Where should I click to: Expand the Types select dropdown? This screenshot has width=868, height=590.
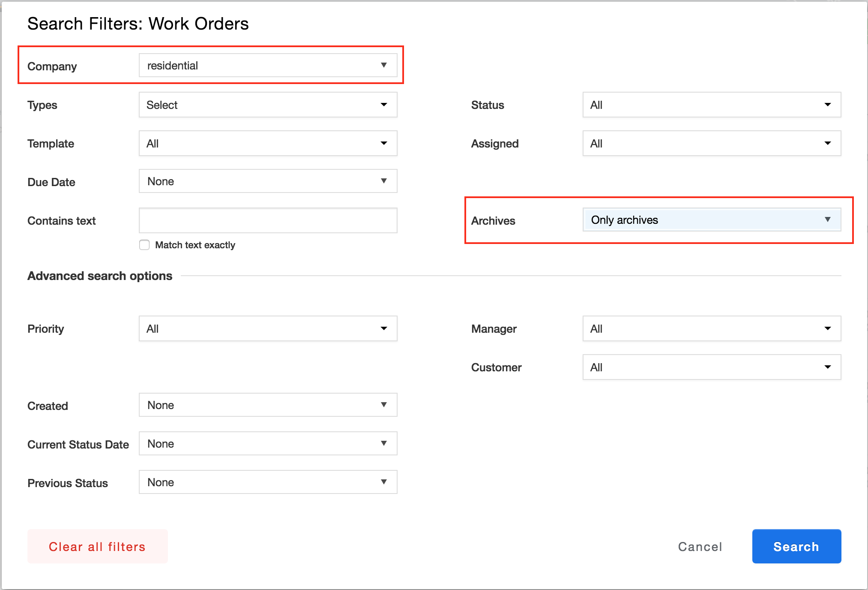pos(268,105)
